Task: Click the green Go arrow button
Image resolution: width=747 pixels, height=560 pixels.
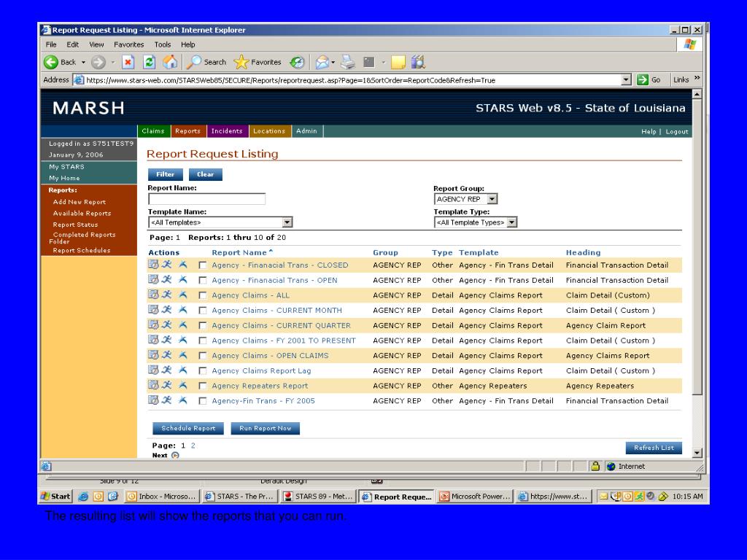Action: tap(643, 79)
